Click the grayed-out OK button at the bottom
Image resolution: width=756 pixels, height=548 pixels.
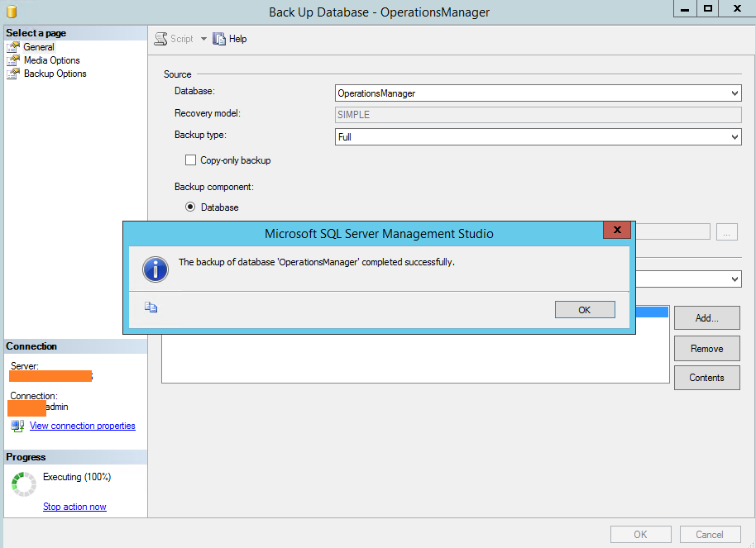641,535
